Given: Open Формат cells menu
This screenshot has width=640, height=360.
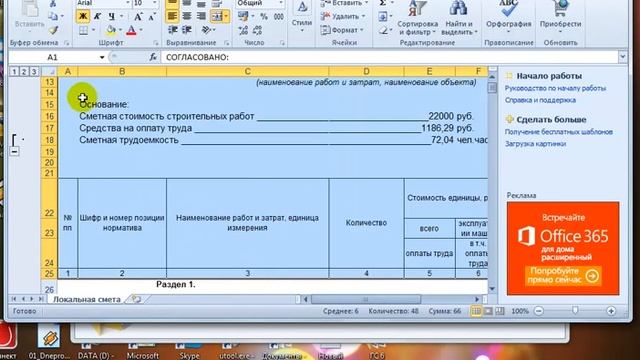Looking at the screenshot, I should [x=342, y=30].
